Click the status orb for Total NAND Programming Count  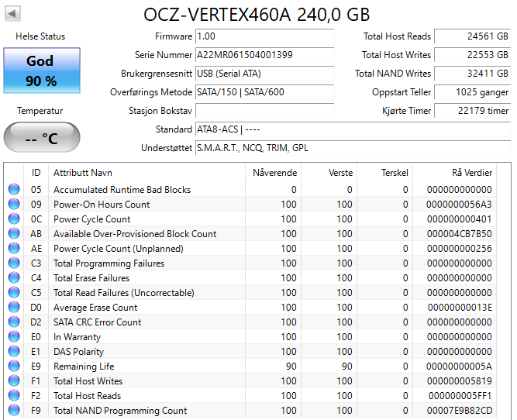[14, 411]
